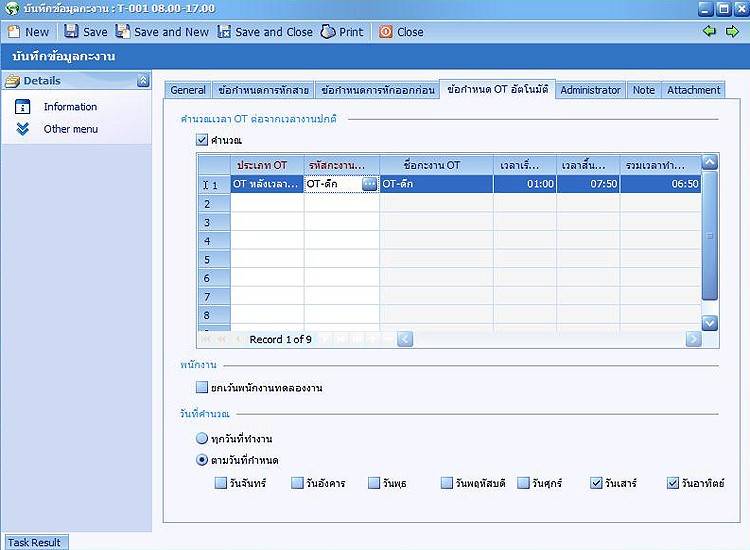
Task: Switch to the General tab
Action: (188, 90)
